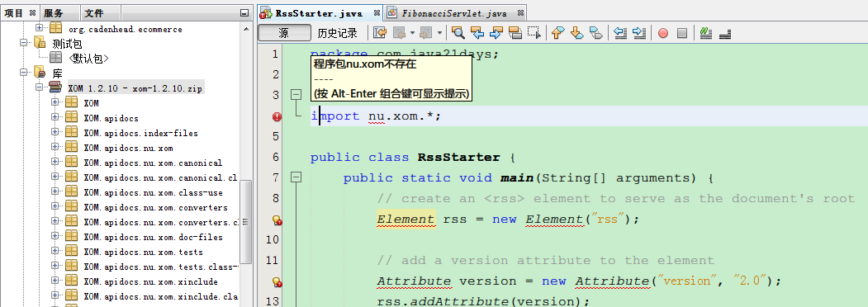Toggle rectangular selection mode icon
Image resolution: width=868 pixels, height=307 pixels.
pyautogui.click(x=534, y=33)
